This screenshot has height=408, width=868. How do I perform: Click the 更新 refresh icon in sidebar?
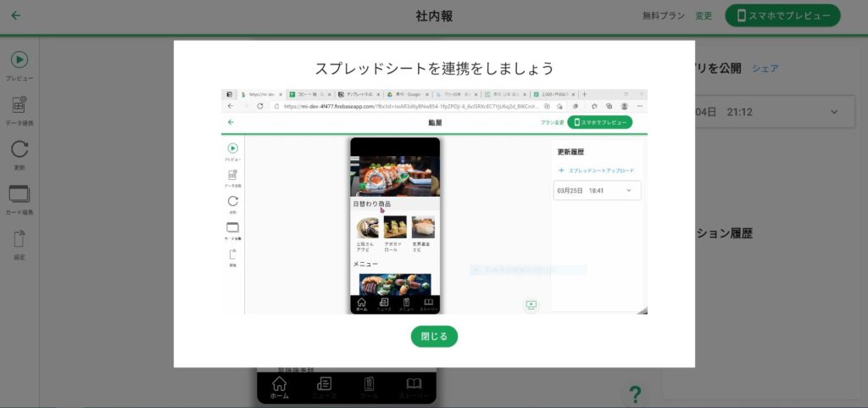tap(19, 150)
